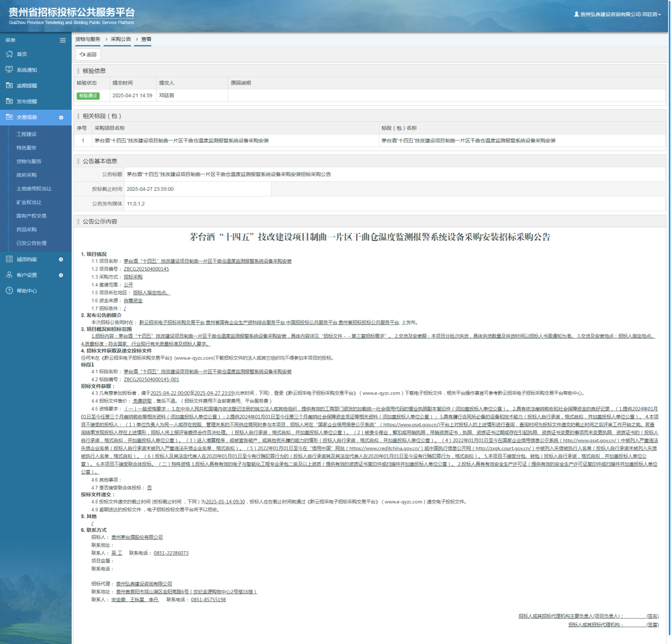Viewport: 671px width, 644px height.
Task: Click the 诚信档案 list icon
Action: point(9,259)
